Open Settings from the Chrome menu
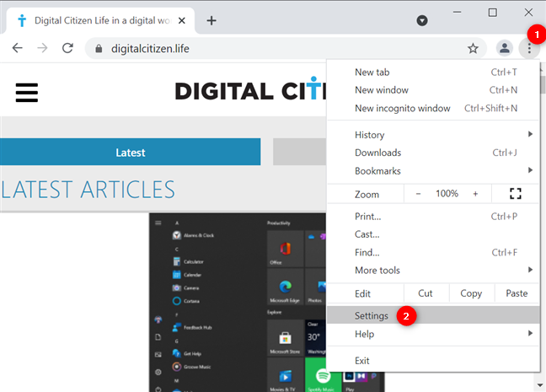 (x=433, y=315)
